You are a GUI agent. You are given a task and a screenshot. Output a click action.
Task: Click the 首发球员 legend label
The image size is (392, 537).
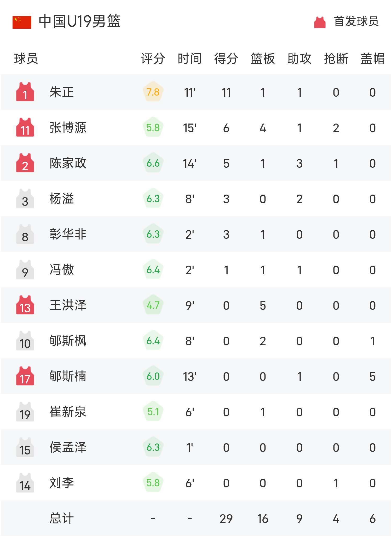tap(356, 21)
